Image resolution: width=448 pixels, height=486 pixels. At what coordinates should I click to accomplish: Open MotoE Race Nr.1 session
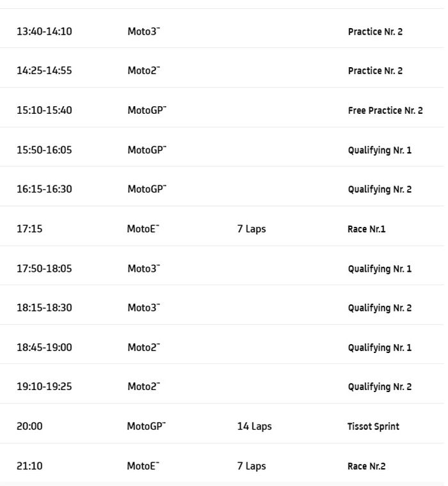click(366, 229)
